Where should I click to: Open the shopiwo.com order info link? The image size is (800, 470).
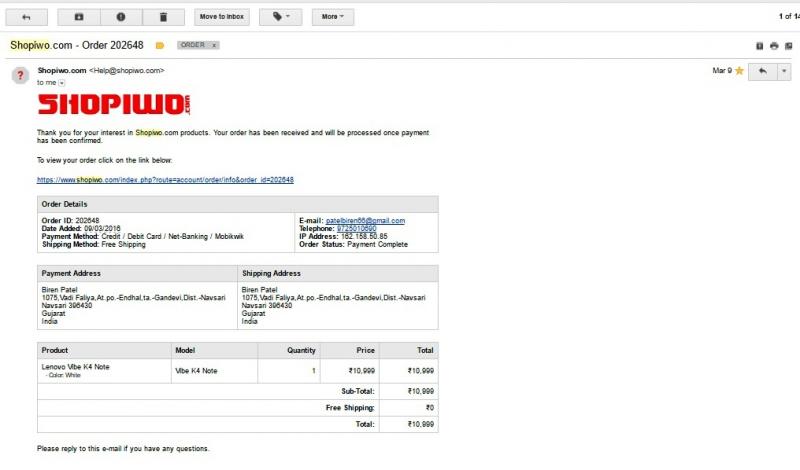[x=165, y=180]
